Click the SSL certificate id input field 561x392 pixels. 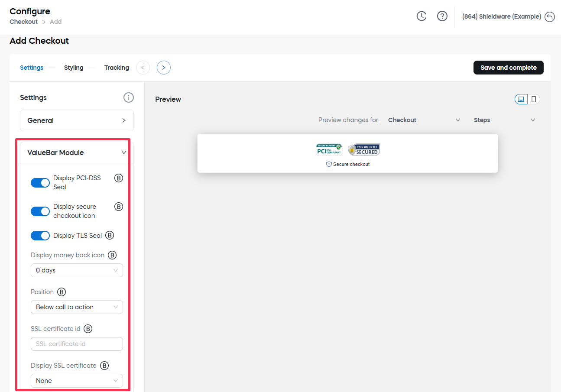click(77, 344)
